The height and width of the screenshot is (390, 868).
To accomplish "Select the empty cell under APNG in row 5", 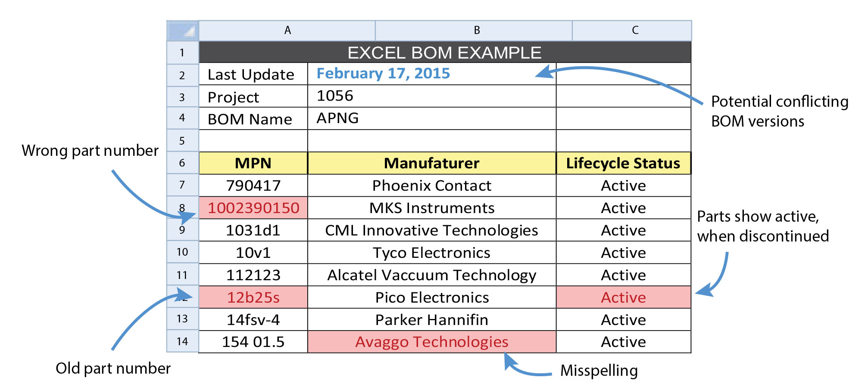I will (432, 141).
